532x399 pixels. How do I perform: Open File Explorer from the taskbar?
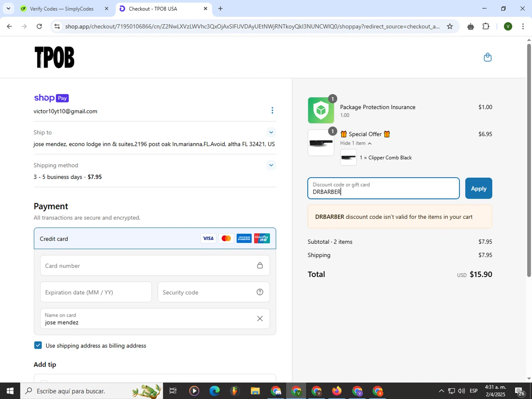(x=255, y=391)
